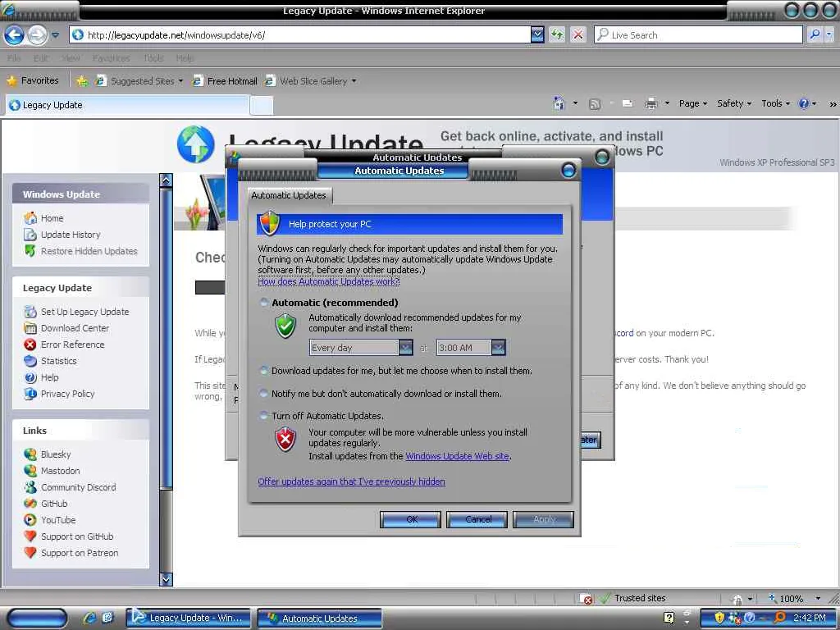
Task: Open the Windows Update Web site link
Action: 458,456
